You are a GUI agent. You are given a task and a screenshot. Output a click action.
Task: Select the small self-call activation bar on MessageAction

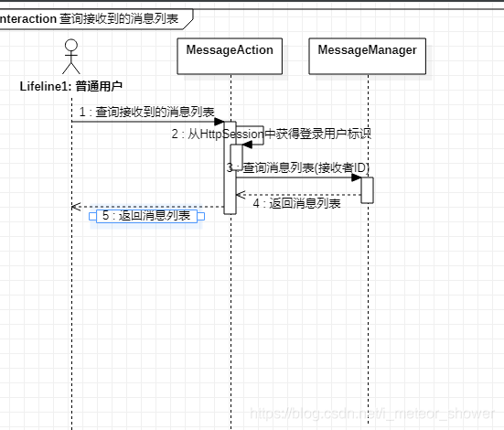pos(236,157)
